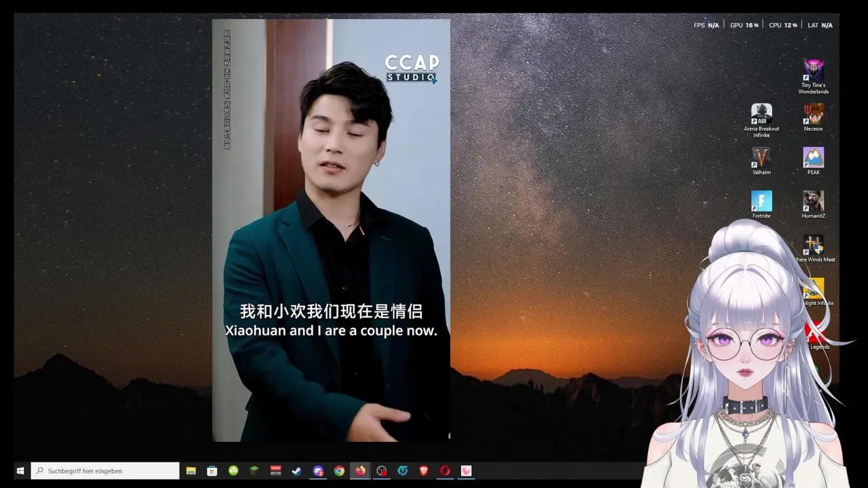The image size is (868, 488).
Task: Open Where Winds Meet desktop shortcut
Action: click(x=814, y=249)
